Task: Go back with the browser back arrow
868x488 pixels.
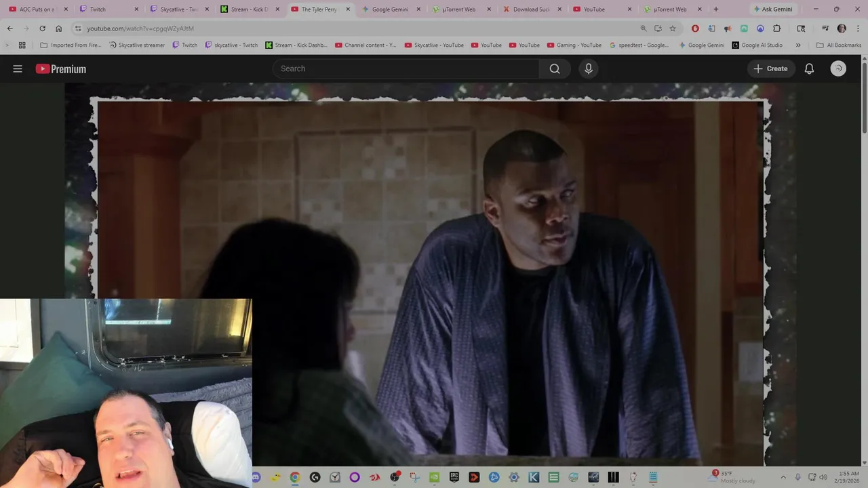Action: click(x=9, y=28)
